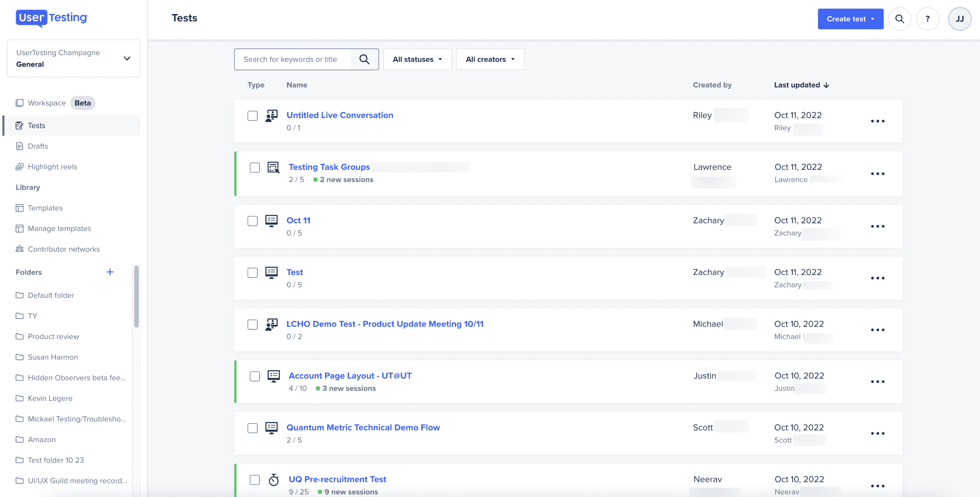Viewport: 980px width, 497px height.
Task: Open UQ Pre-recruitment Test link
Action: click(x=337, y=479)
